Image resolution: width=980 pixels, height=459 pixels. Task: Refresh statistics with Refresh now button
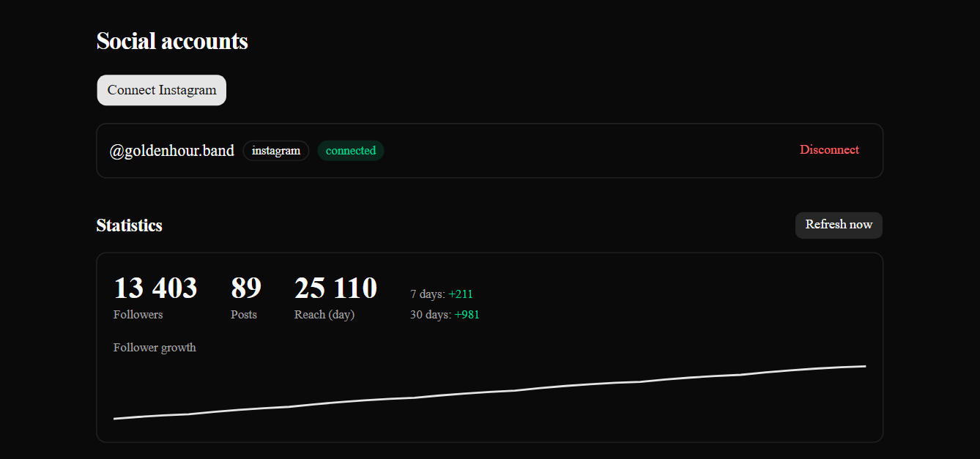(839, 225)
